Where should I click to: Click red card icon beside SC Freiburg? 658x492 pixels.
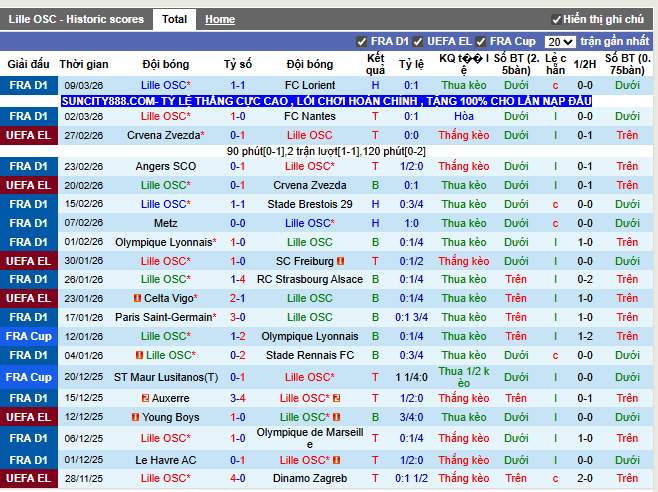[x=340, y=261]
